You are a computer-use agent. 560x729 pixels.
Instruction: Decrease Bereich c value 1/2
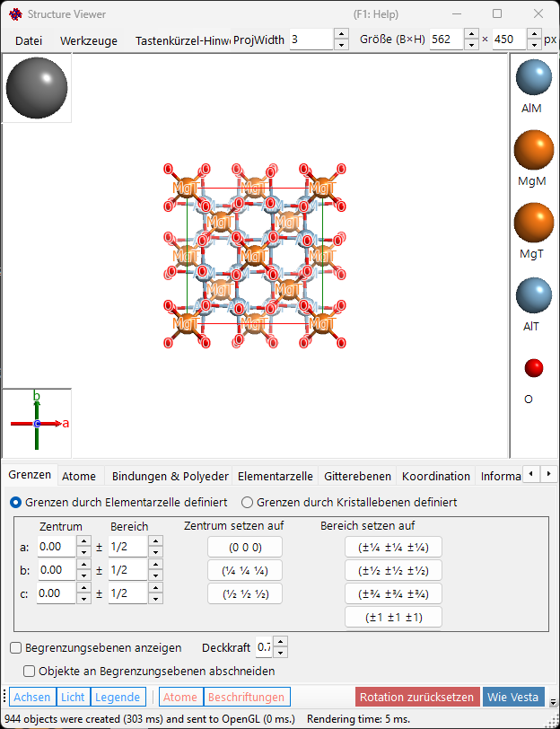coord(155,598)
